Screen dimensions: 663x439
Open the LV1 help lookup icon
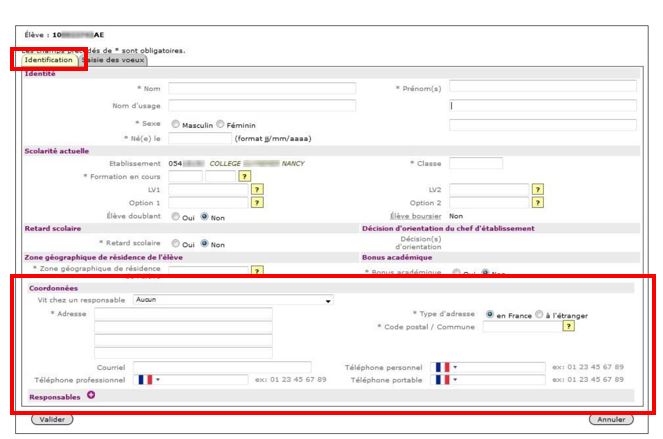tap(256, 189)
